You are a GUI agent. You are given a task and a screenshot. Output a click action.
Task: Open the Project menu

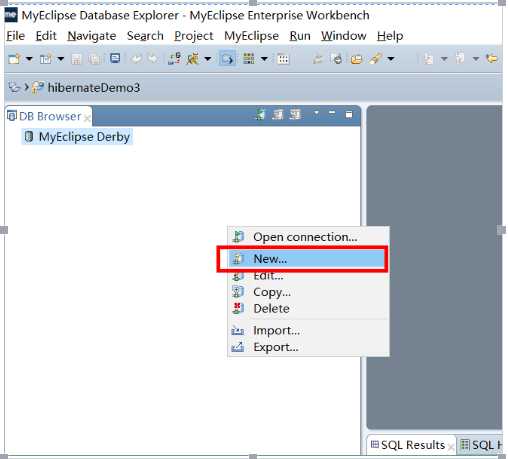(194, 36)
